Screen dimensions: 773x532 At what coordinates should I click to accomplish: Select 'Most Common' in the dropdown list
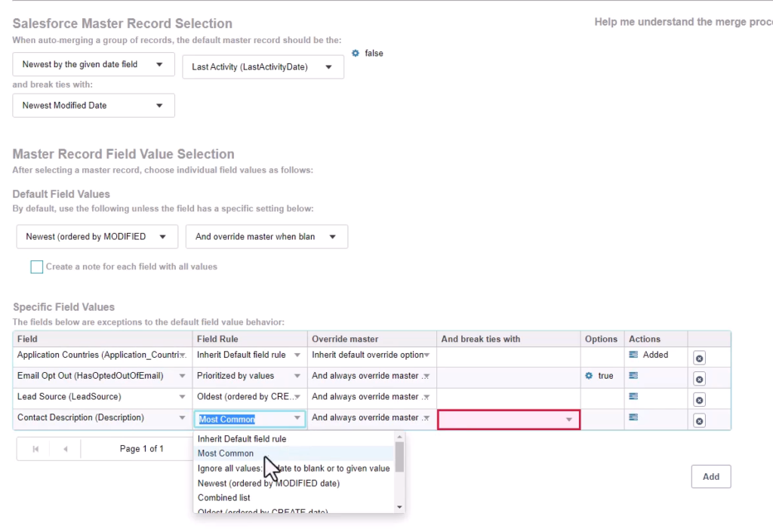coord(294,454)
